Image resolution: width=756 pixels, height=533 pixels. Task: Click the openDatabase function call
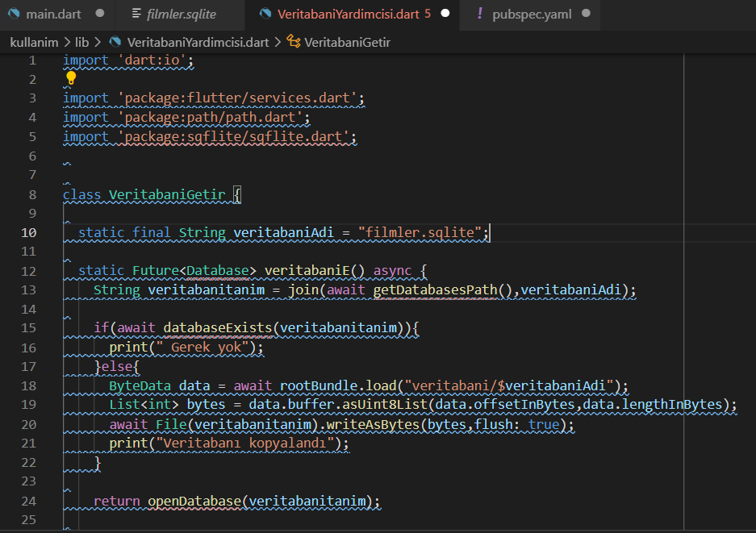tap(194, 501)
